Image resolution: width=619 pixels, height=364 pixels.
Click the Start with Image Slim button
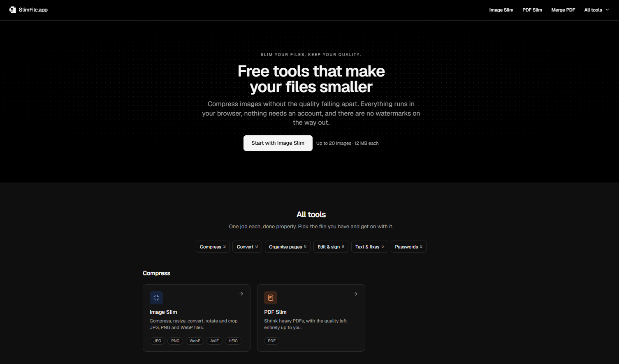tap(278, 143)
